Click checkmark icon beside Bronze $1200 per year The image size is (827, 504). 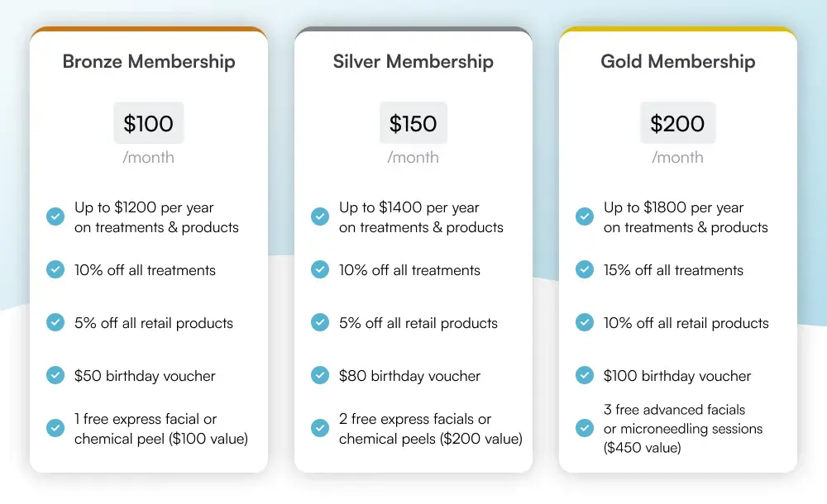55,217
